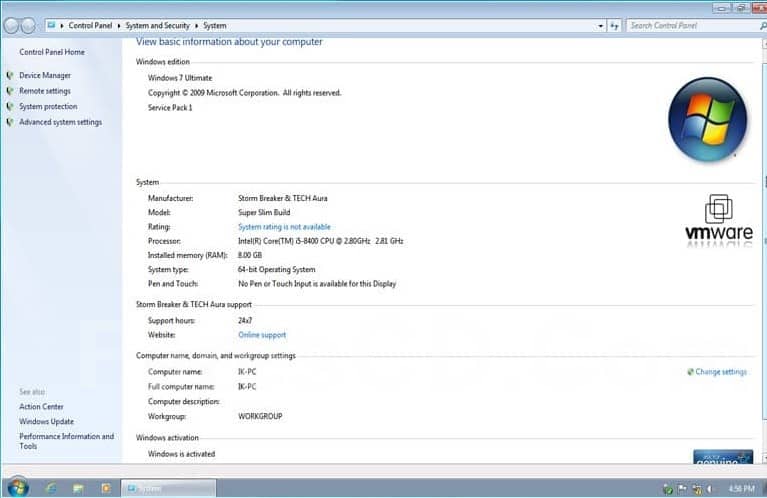
Task: Open System rating is not available link
Action: coord(284,227)
